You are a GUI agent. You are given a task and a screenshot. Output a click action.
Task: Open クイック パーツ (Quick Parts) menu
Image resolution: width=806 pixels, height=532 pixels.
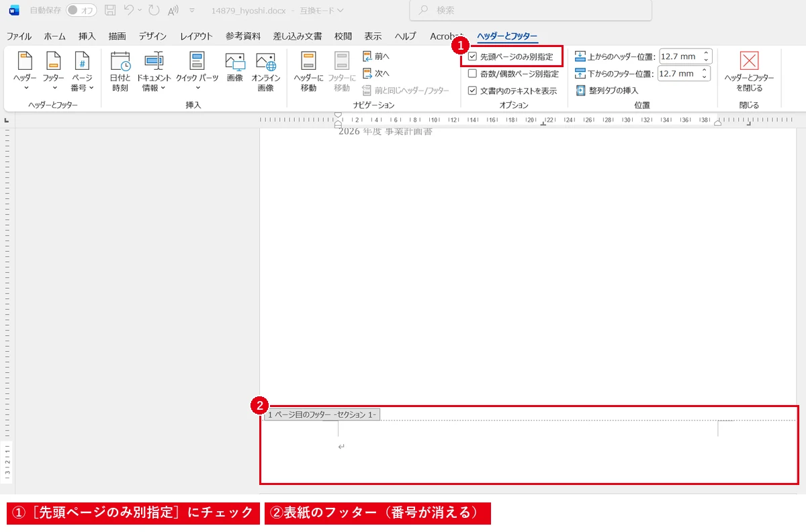click(197, 72)
